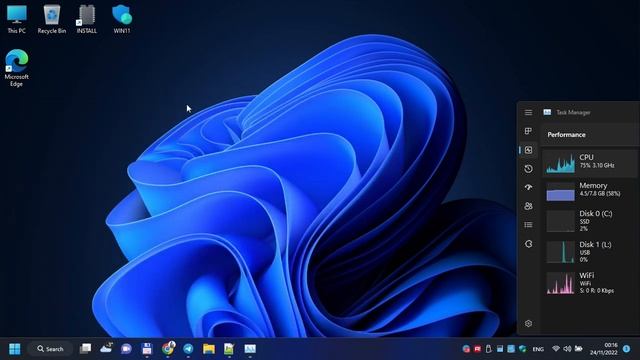This screenshot has height=360, width=640.
Task: Select CPU performance graph entry
Action: (590, 163)
